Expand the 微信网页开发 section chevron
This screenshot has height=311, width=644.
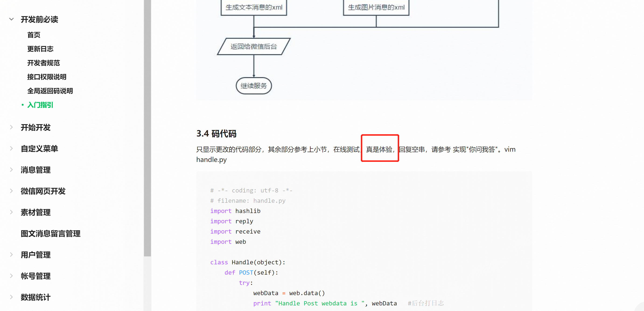click(x=11, y=191)
